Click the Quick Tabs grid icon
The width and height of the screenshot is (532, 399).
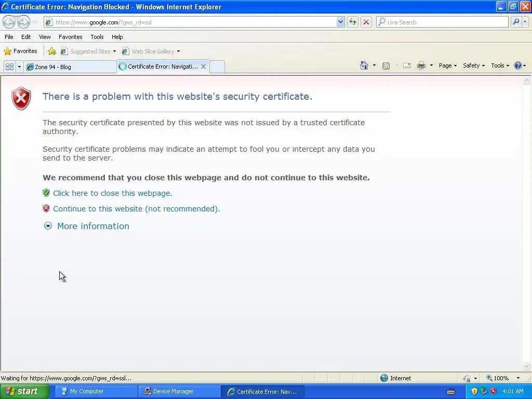click(9, 67)
